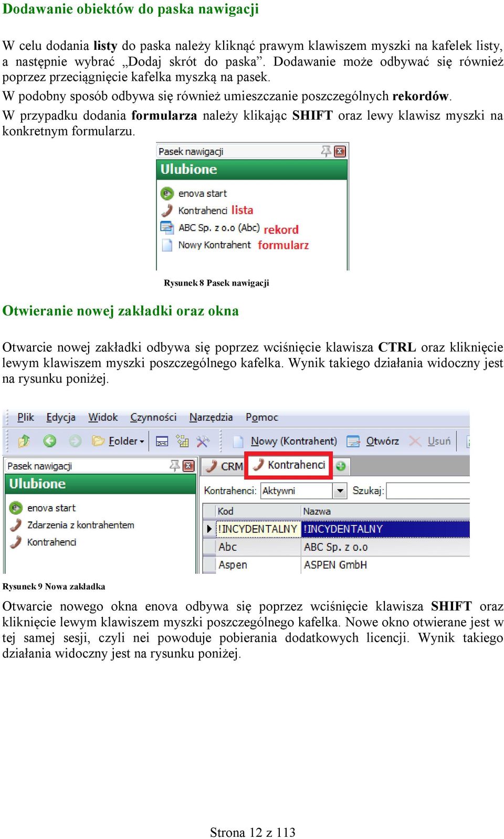Click Ulubione header in Rysunek 9
Image resolution: width=504 pixels, height=839 pixels.
pos(100,484)
